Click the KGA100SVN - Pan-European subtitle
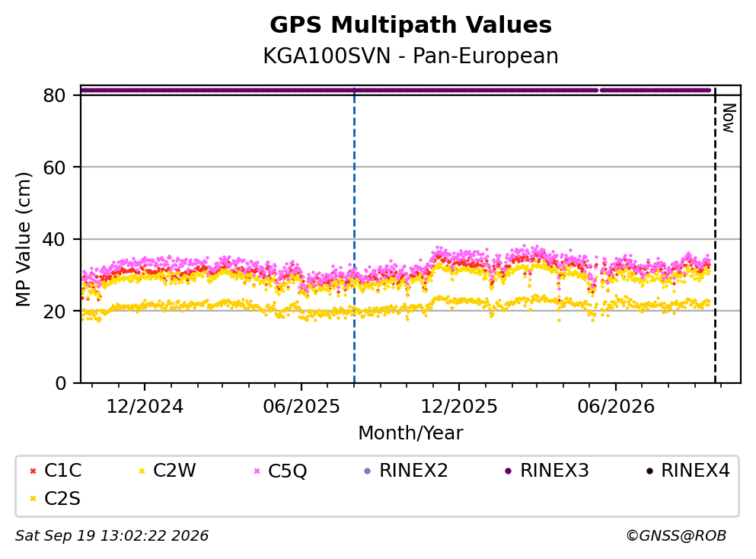 point(411,56)
